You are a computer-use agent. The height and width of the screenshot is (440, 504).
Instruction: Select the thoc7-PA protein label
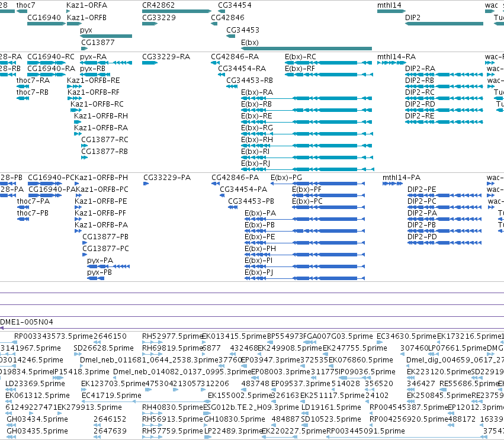click(x=33, y=201)
